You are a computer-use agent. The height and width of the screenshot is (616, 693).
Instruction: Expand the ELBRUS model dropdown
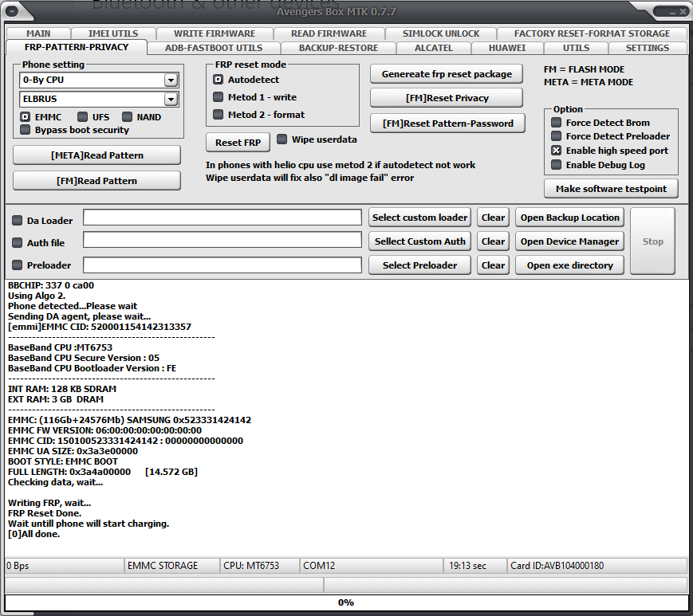point(171,99)
